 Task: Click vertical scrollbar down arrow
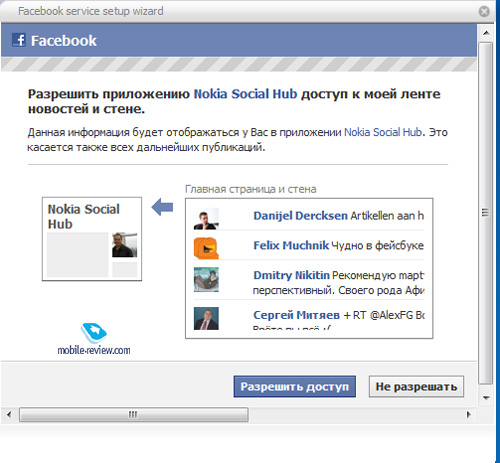(x=486, y=398)
